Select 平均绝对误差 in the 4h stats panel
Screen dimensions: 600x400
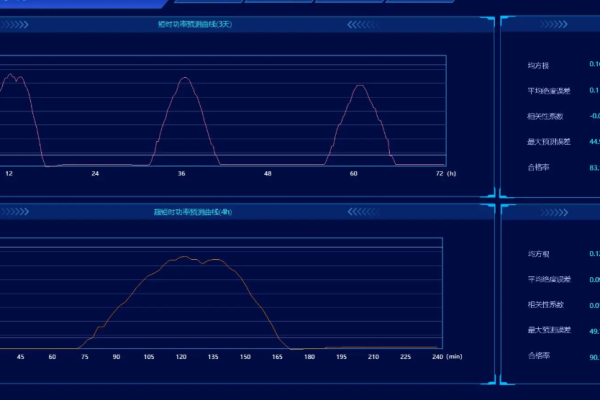[549, 279]
